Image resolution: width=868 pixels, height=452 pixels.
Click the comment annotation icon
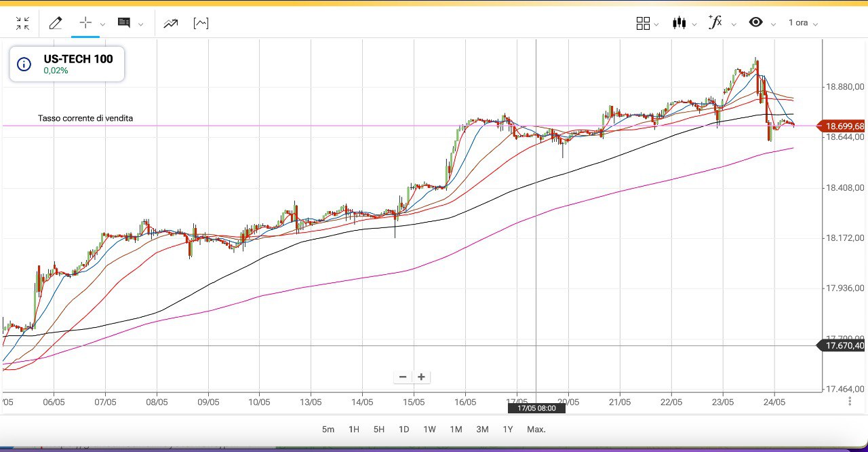coord(123,24)
